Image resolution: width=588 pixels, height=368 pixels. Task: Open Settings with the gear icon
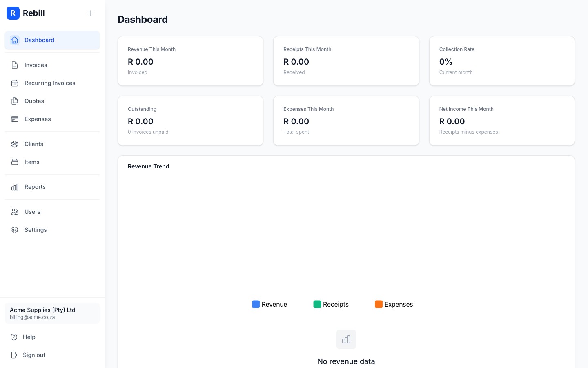pos(15,230)
